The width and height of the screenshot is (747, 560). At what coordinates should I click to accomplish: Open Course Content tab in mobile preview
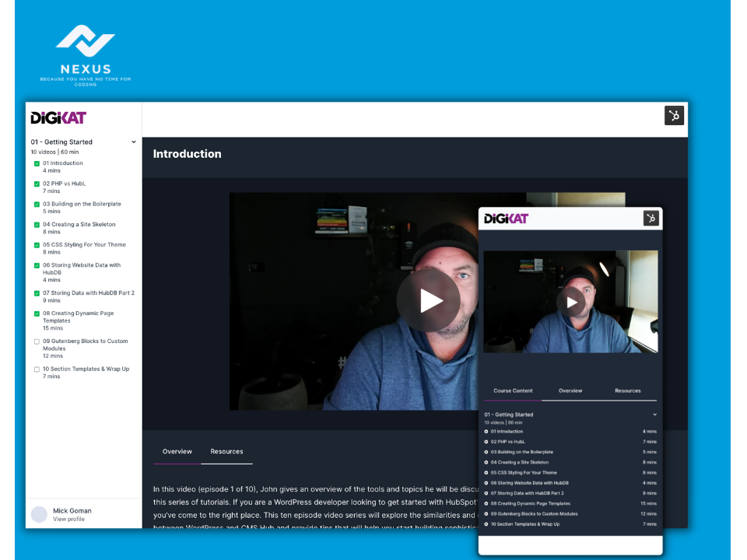513,390
